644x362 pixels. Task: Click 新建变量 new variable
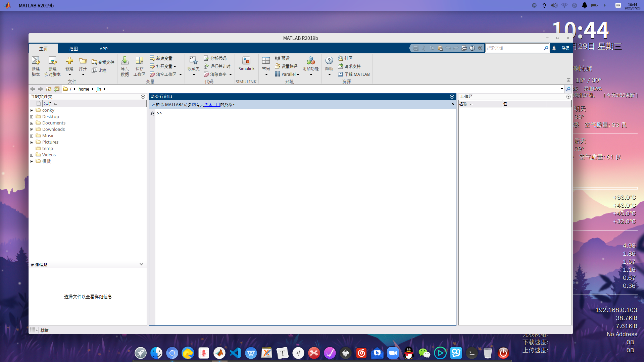pyautogui.click(x=161, y=58)
